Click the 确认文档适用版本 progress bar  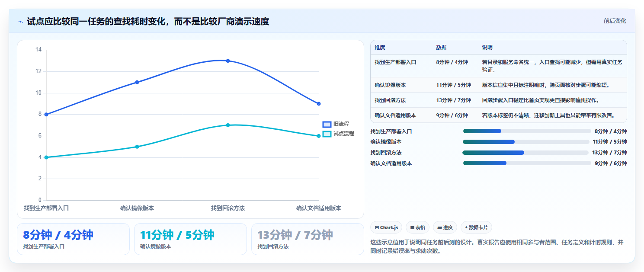pos(527,163)
